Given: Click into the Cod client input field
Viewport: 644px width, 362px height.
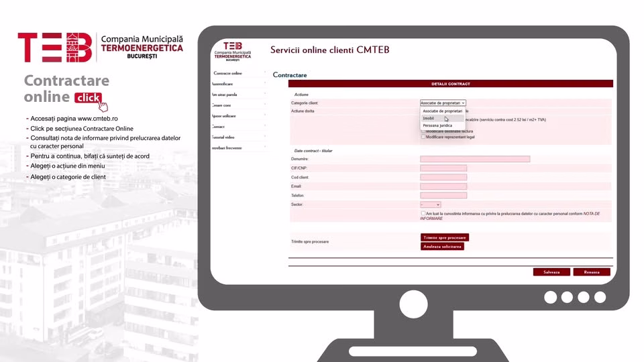Looking at the screenshot, I should [x=443, y=177].
